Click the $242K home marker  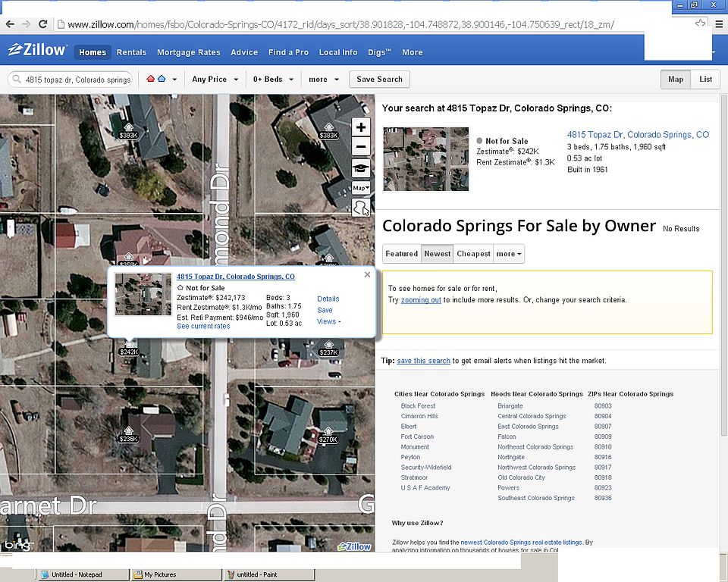pos(129,348)
